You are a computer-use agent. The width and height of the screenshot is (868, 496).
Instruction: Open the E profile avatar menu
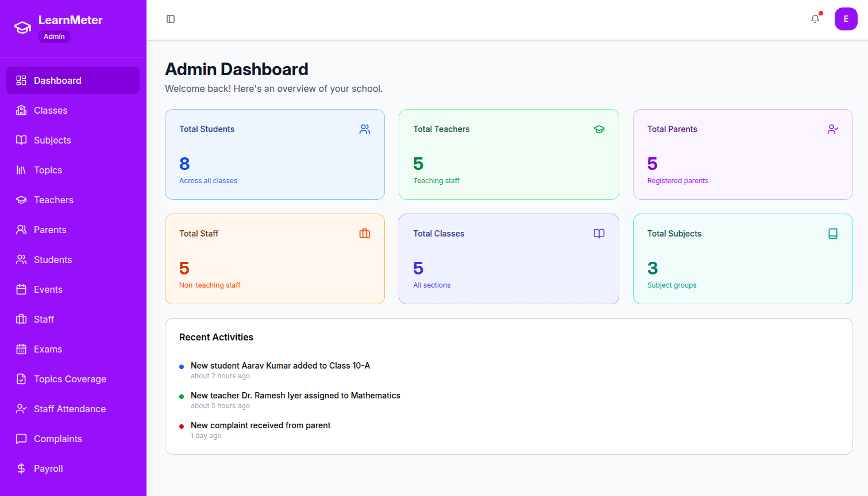846,19
